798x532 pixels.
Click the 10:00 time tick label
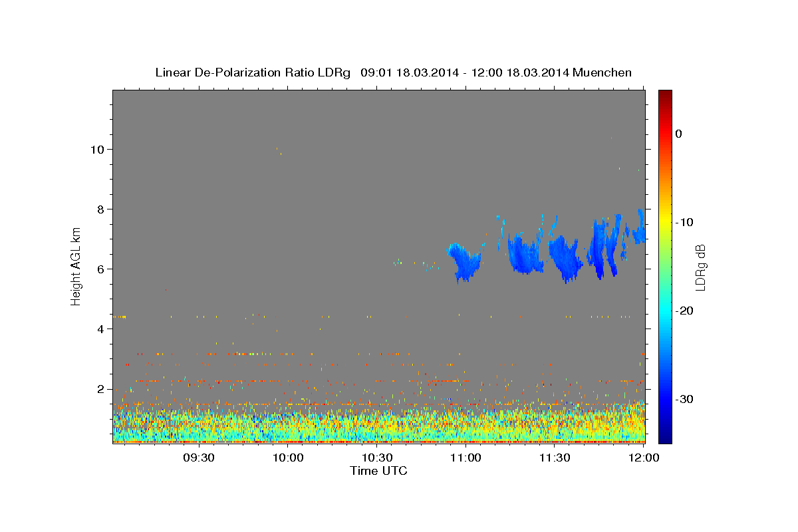coord(289,458)
